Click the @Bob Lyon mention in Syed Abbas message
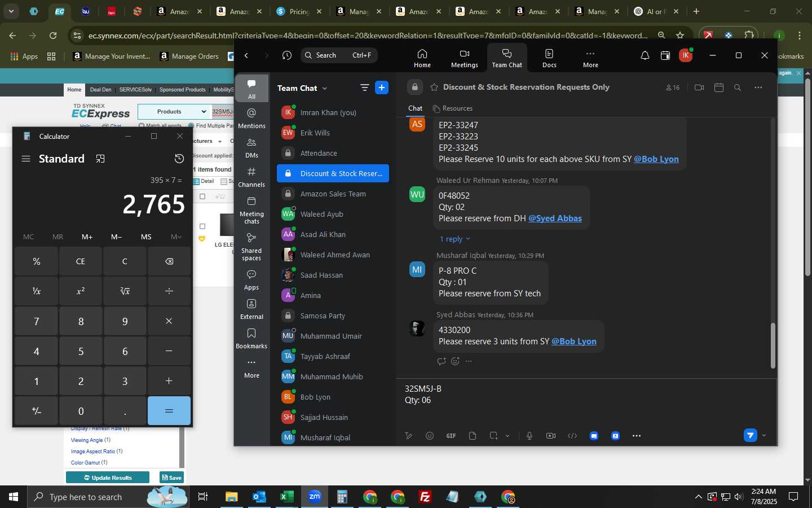 573,341
